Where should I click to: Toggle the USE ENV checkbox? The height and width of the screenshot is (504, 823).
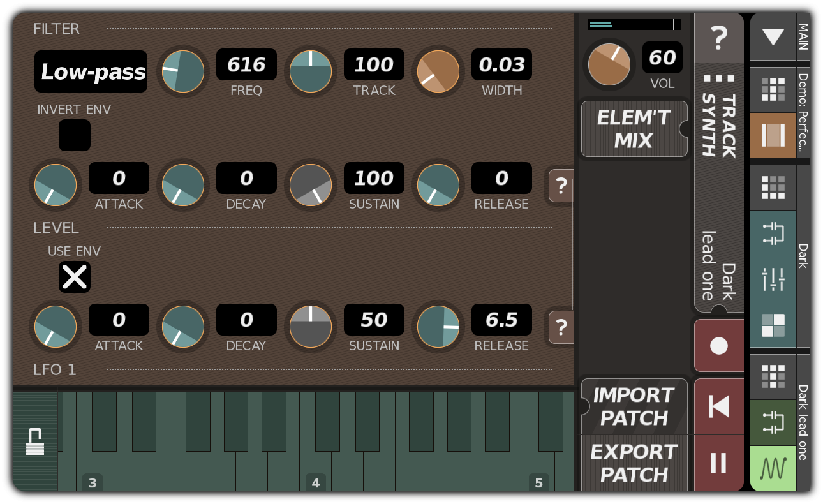[x=75, y=277]
